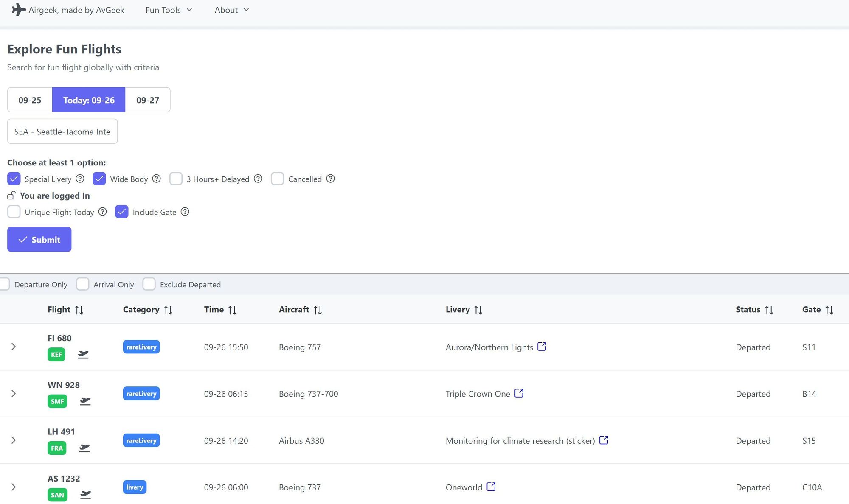
Task: Open the Fun Tools dropdown menu
Action: point(169,10)
